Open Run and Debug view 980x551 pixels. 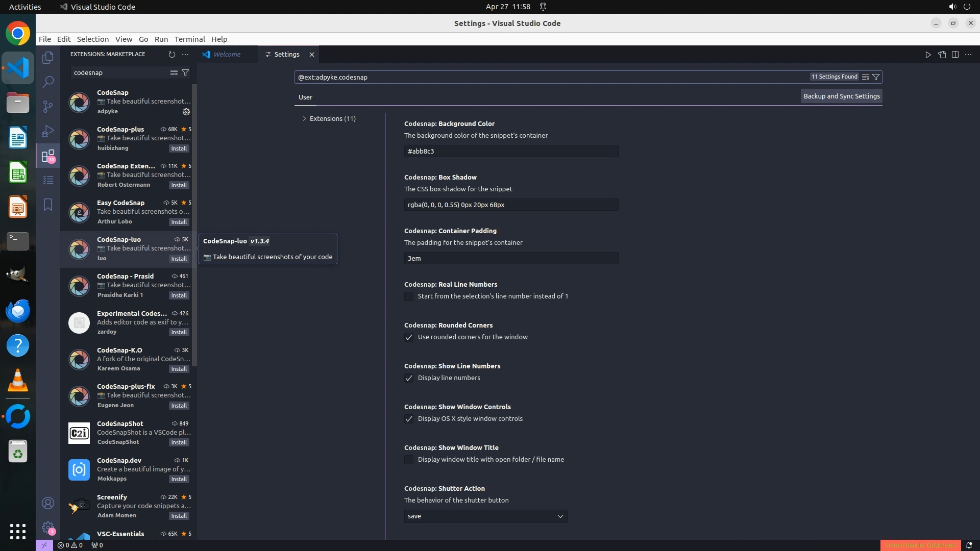[48, 131]
